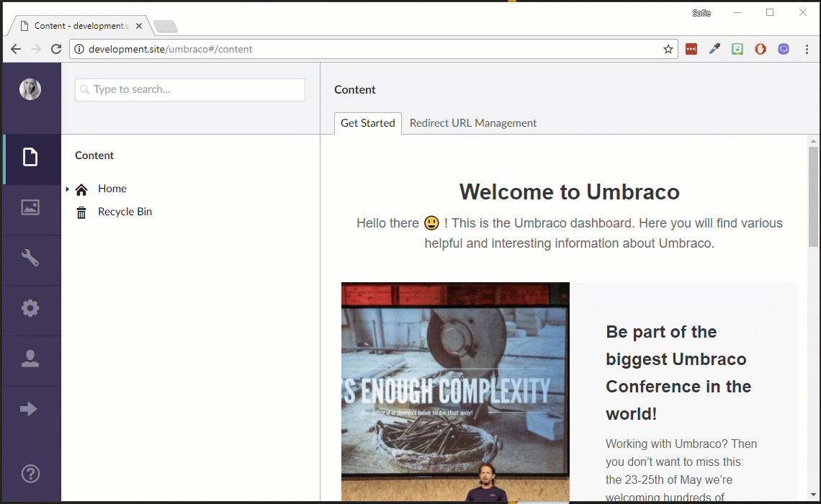Screen dimensions: 821x504
Task: Click the Recycle Bin trash icon
Action: point(81,212)
